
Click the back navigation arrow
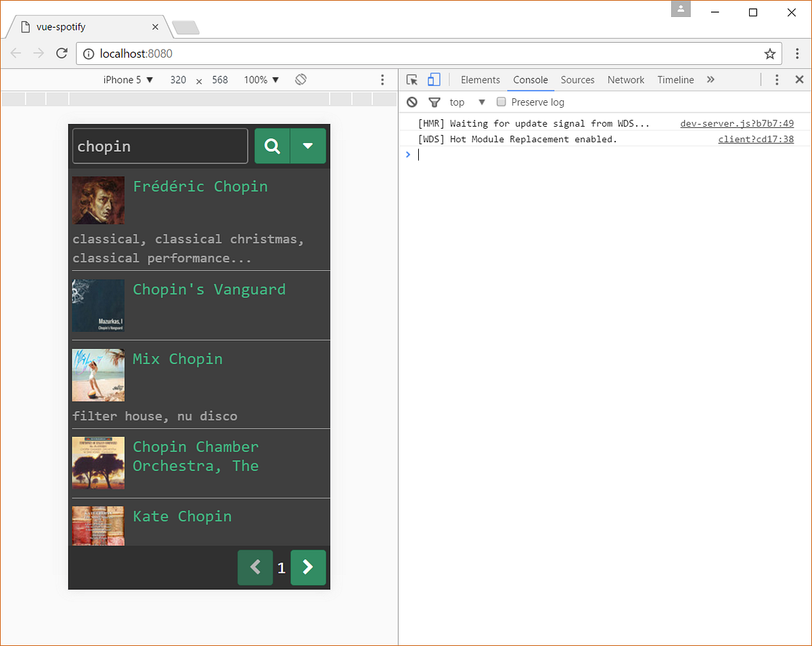pyautogui.click(x=16, y=53)
